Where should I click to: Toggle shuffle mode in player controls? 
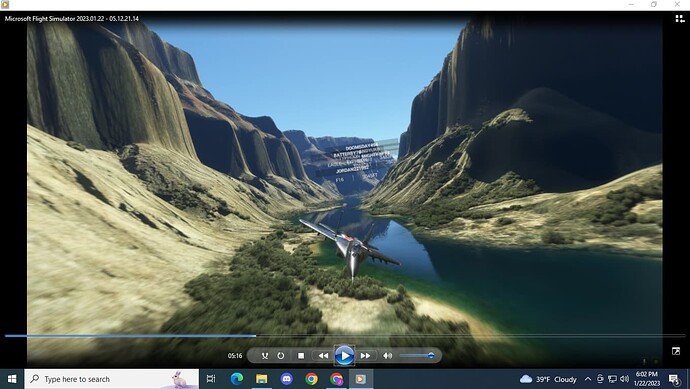coord(264,356)
